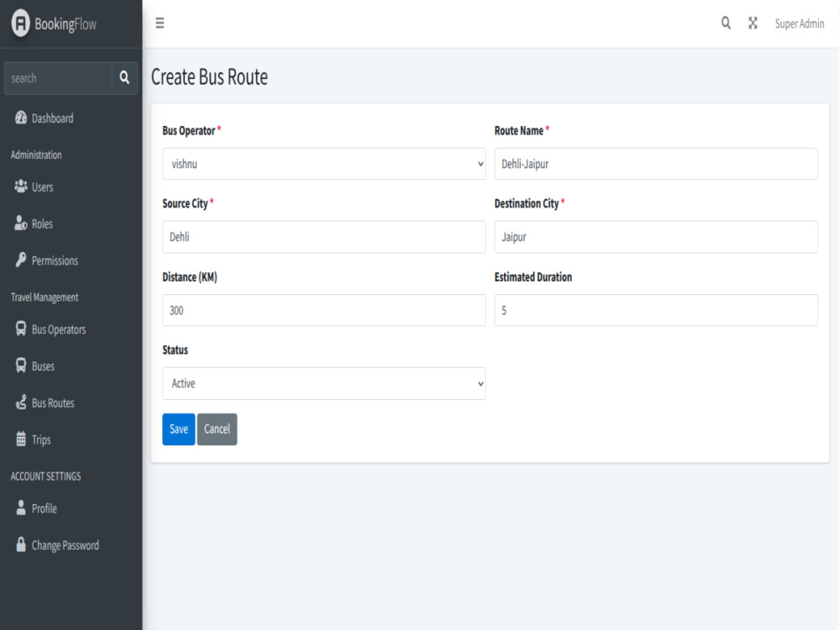Screen dimensions: 840x630
Task: Click the sidebar search magnifier button
Action: click(x=124, y=77)
